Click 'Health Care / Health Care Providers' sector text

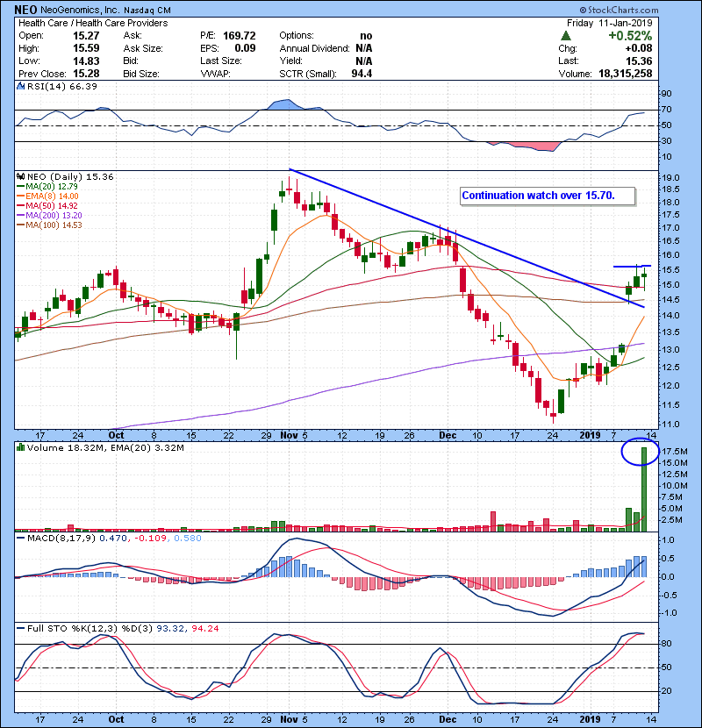[93, 23]
